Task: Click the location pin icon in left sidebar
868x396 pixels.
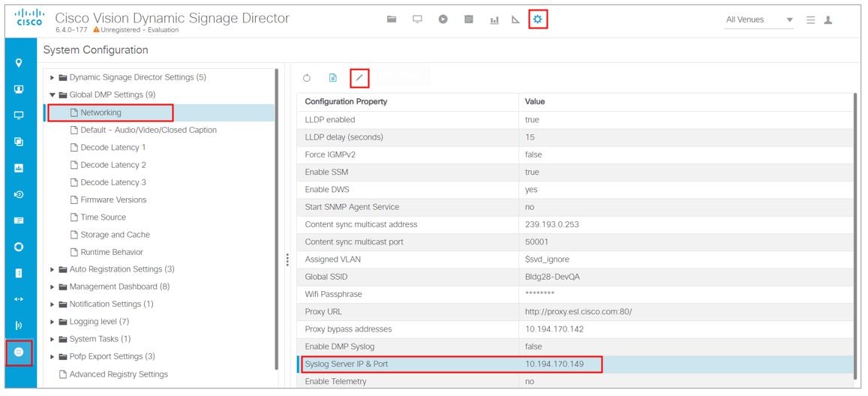Action: pyautogui.click(x=19, y=62)
